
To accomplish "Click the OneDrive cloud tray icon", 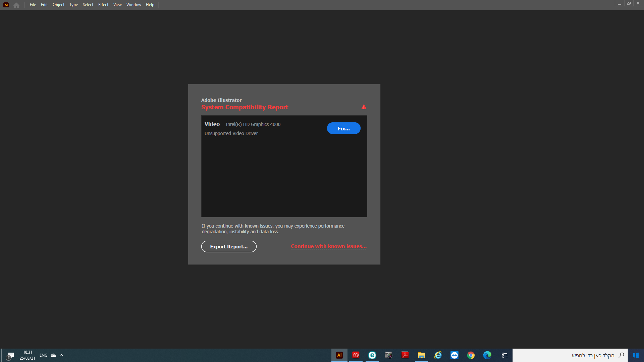I will [x=53, y=355].
